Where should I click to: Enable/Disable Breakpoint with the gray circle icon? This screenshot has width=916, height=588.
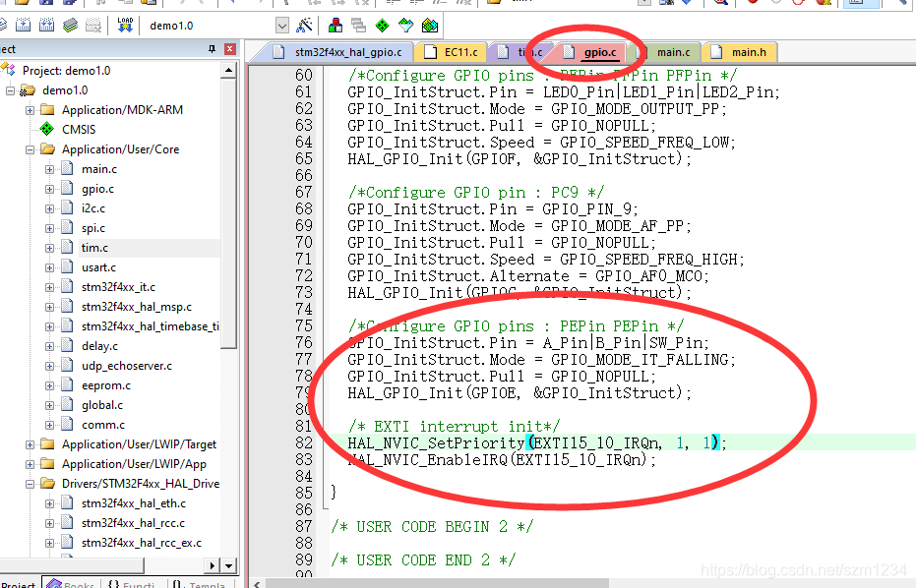774,5
